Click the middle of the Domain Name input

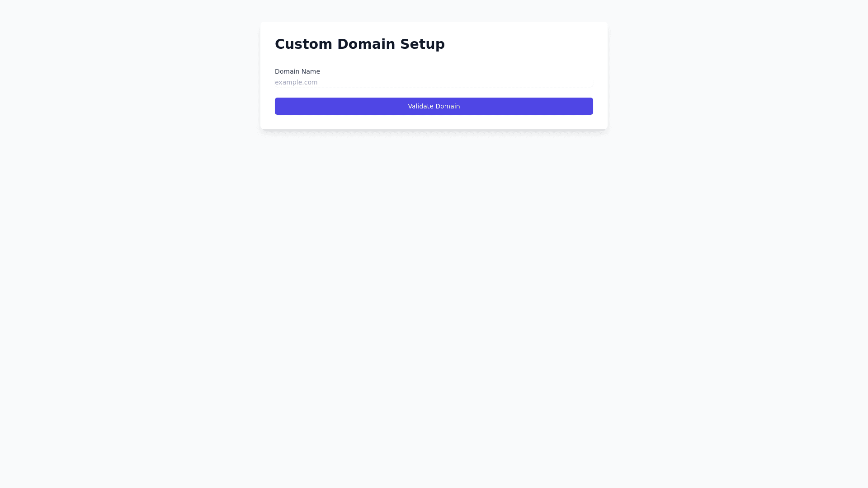(434, 82)
